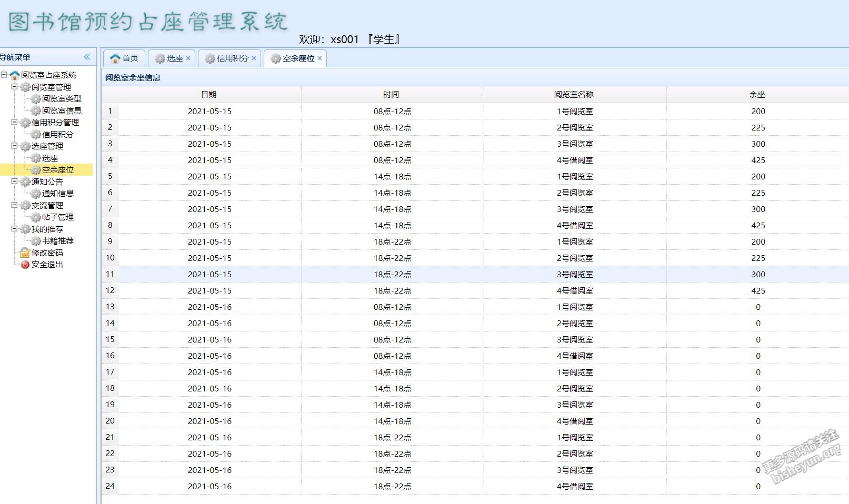
Task: Click gear icon beside 交流管理
Action: coord(25,205)
